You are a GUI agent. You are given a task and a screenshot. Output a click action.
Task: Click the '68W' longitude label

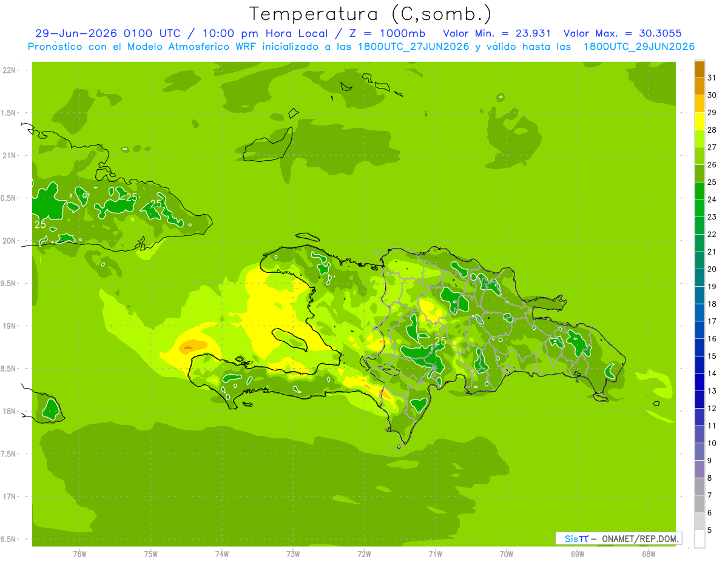point(649,554)
